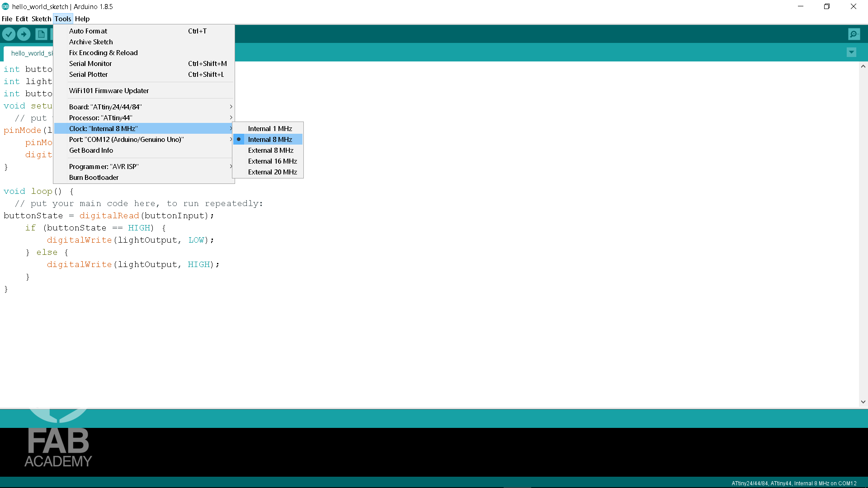Click the board status text in footer

click(x=794, y=483)
